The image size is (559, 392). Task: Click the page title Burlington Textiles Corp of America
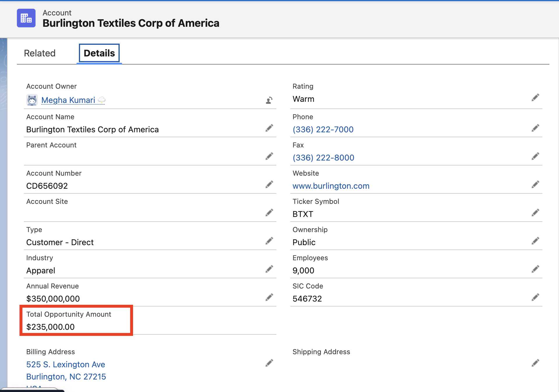pos(131,23)
